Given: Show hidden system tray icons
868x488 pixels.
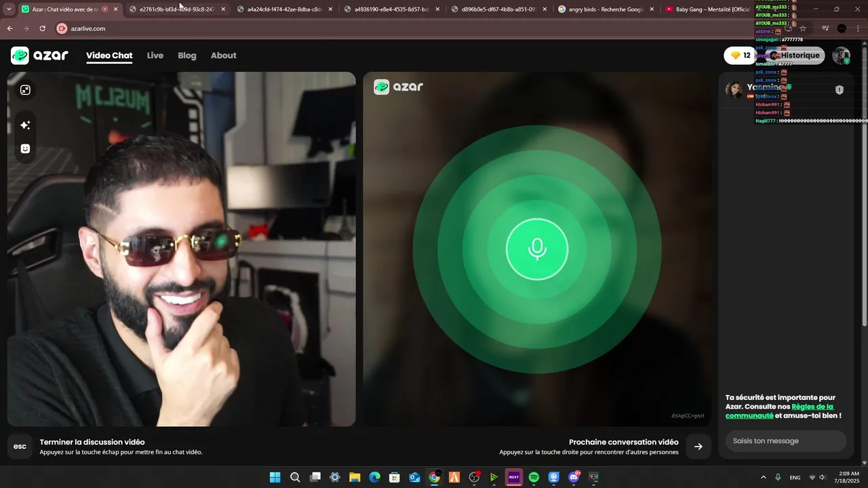Looking at the screenshot, I should coord(764,477).
